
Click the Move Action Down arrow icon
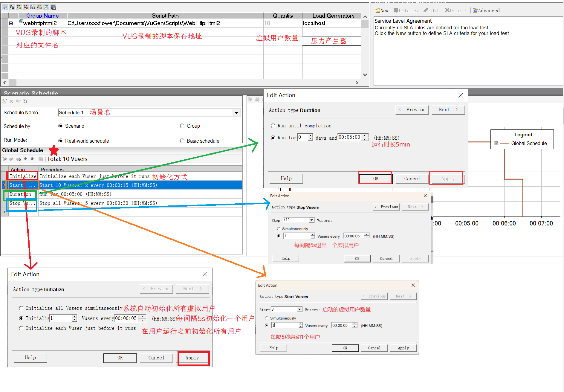(32, 159)
